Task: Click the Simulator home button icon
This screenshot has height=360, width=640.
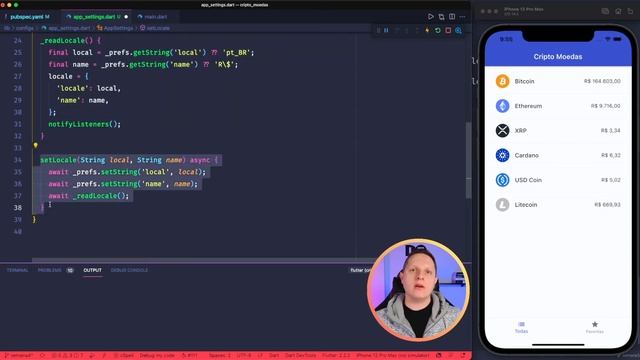Action: pos(618,11)
